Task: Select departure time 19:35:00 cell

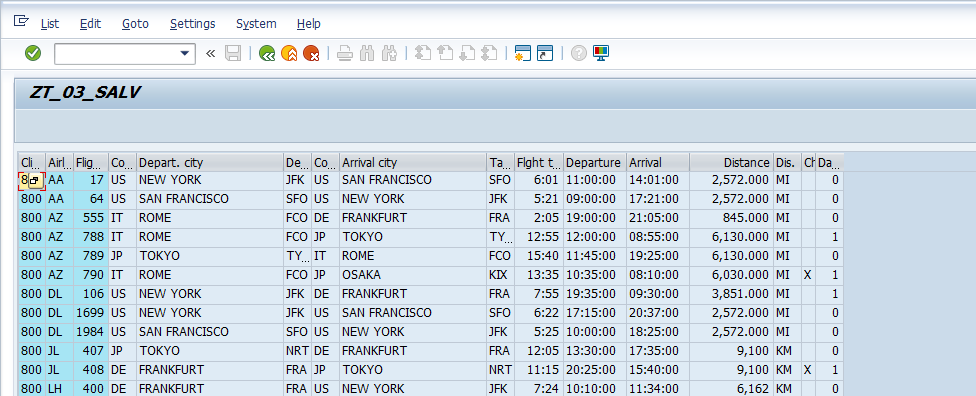Action: 595,293
